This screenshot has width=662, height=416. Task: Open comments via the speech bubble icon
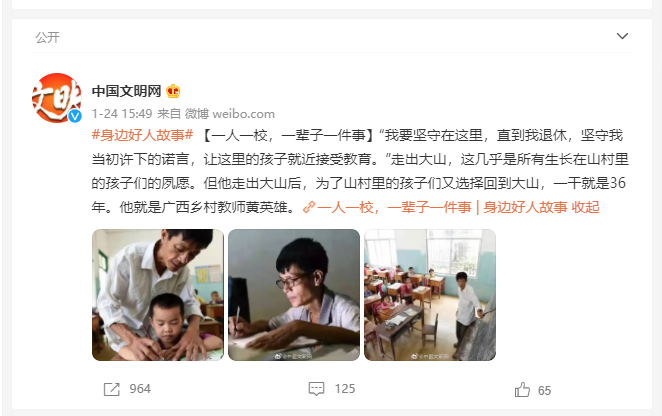[x=316, y=389]
